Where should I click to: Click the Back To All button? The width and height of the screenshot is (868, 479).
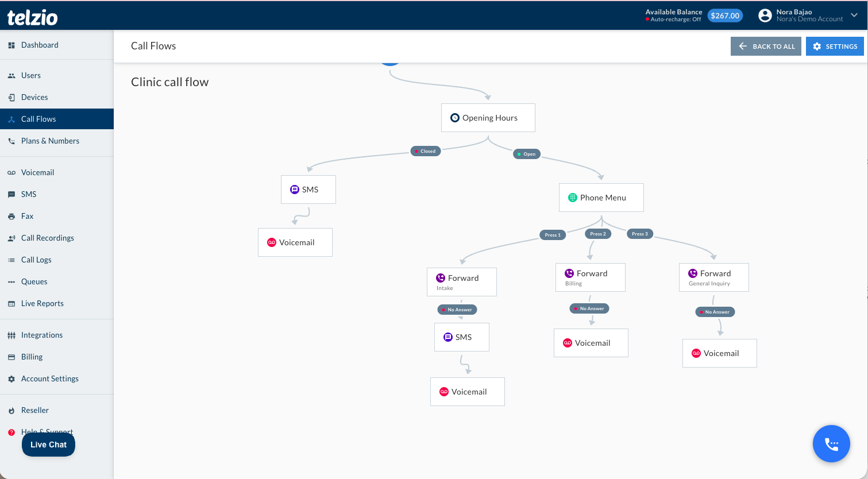tap(766, 47)
